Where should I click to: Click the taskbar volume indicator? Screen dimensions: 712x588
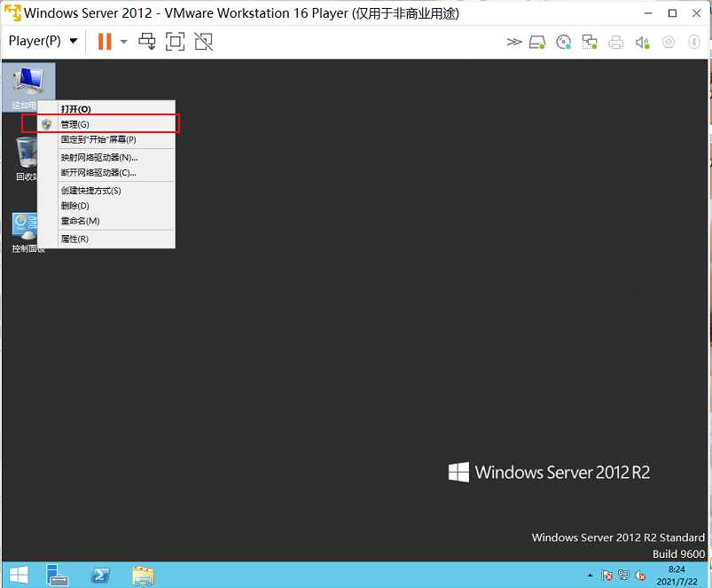coord(640,576)
